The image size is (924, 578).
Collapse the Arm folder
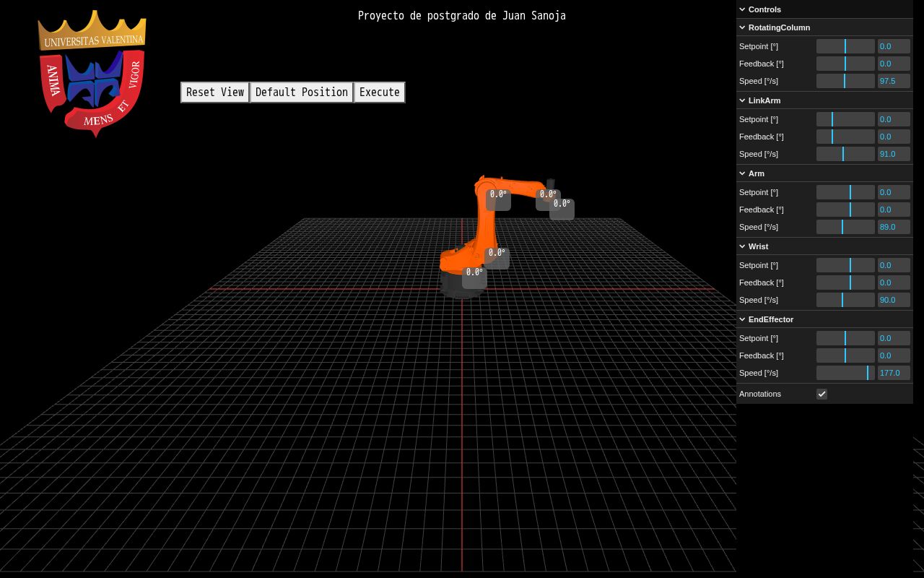[x=824, y=173]
